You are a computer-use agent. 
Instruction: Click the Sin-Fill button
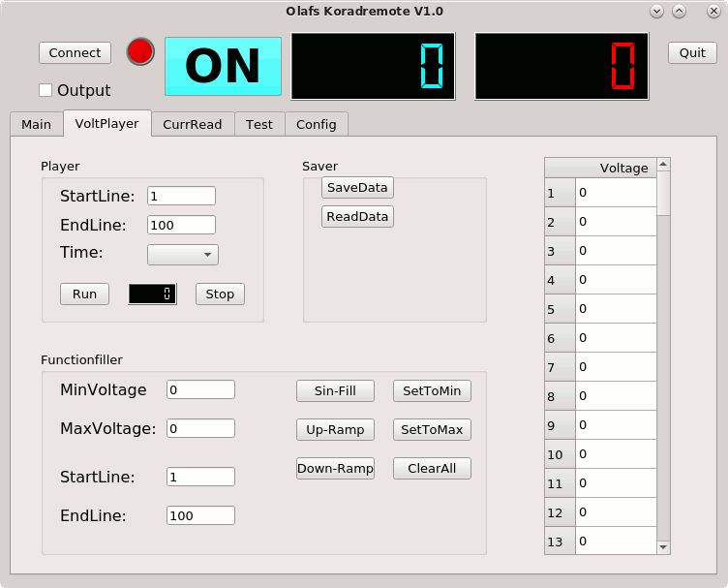pos(335,391)
